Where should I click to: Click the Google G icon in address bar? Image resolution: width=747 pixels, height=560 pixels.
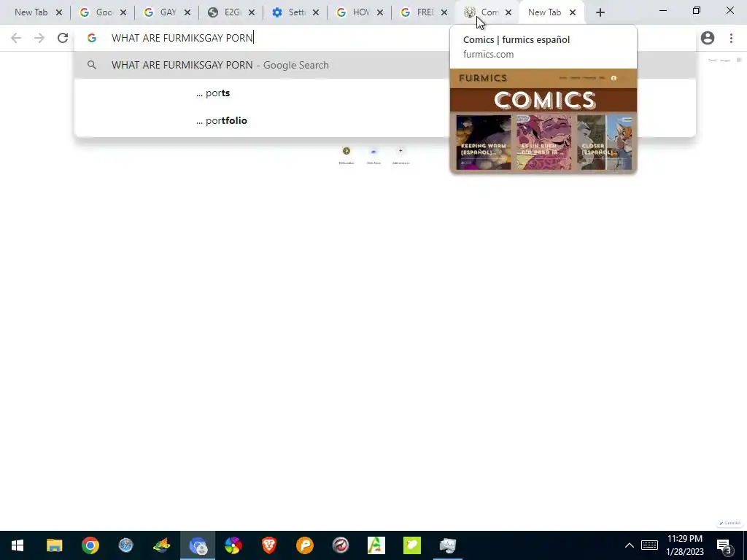92,38
